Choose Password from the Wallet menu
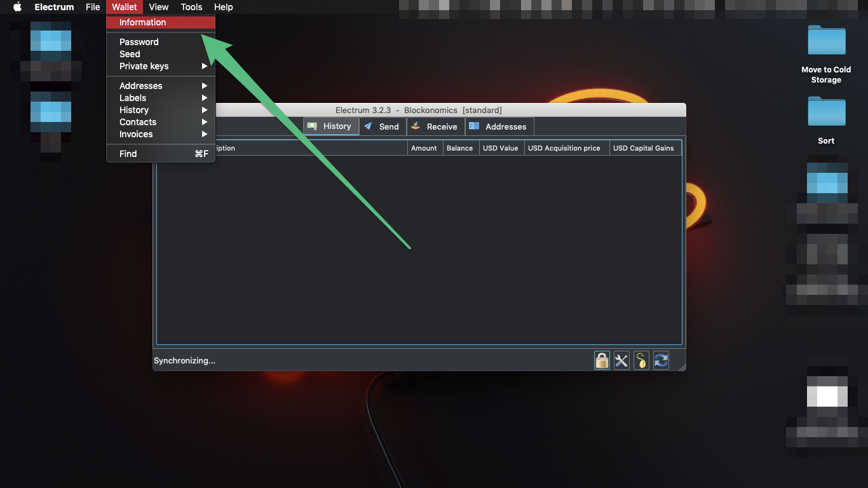This screenshot has height=488, width=868. coord(161,42)
